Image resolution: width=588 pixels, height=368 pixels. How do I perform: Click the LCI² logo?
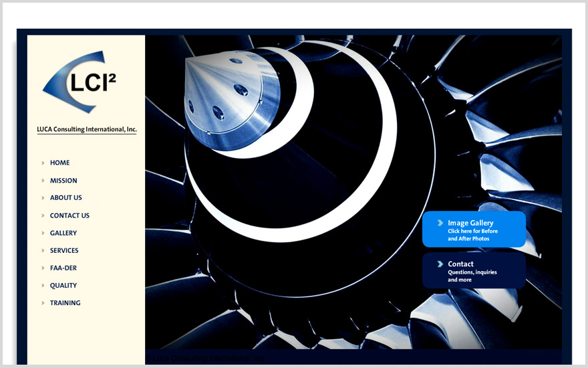[x=80, y=82]
